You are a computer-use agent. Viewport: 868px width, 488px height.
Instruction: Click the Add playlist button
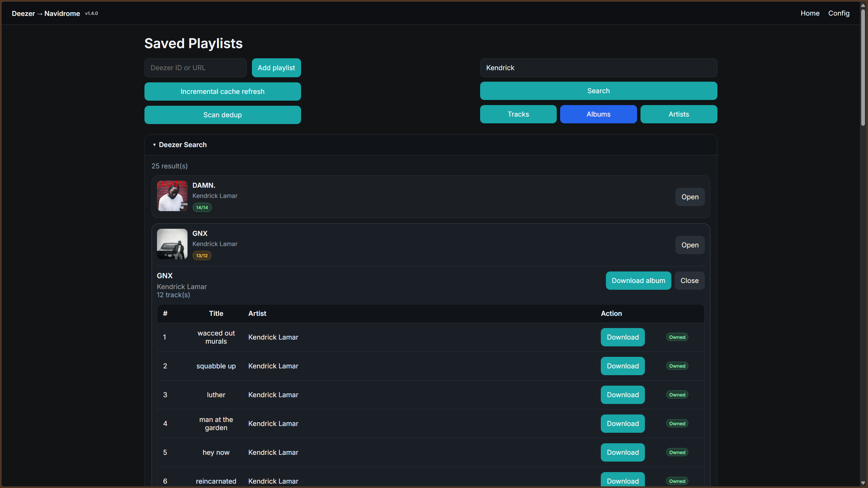[276, 68]
